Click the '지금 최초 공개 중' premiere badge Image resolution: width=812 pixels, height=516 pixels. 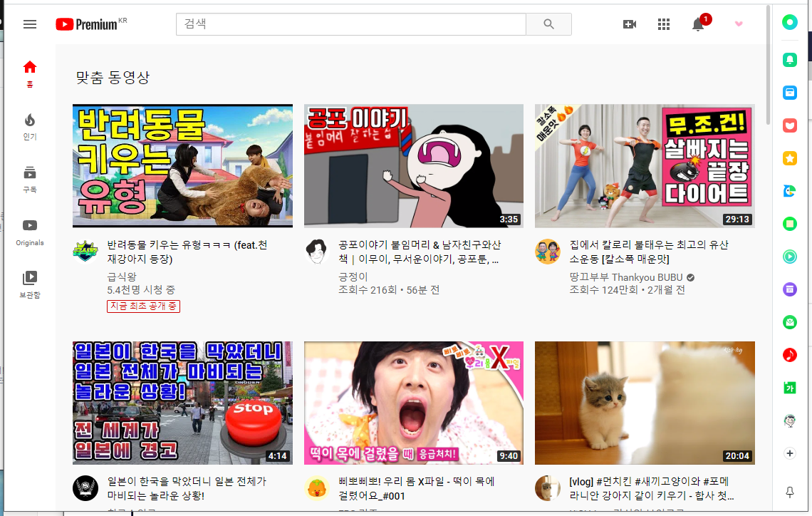point(143,306)
